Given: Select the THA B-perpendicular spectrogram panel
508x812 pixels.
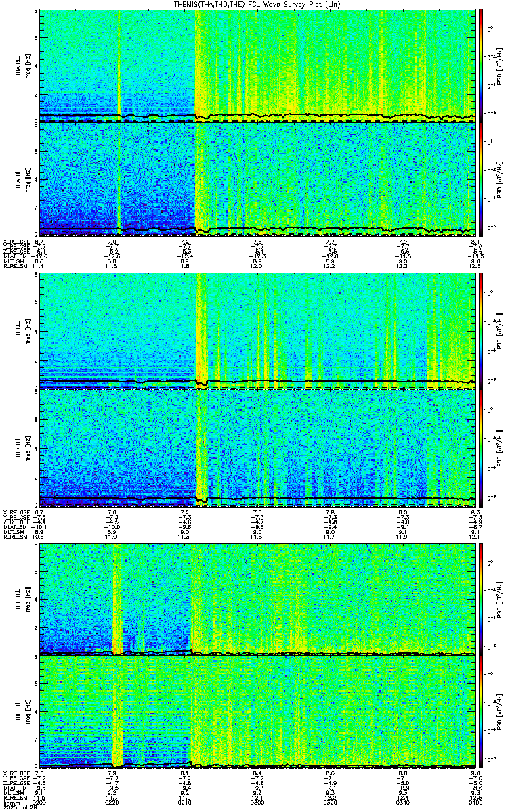Looking at the screenshot, I should 257,65.
